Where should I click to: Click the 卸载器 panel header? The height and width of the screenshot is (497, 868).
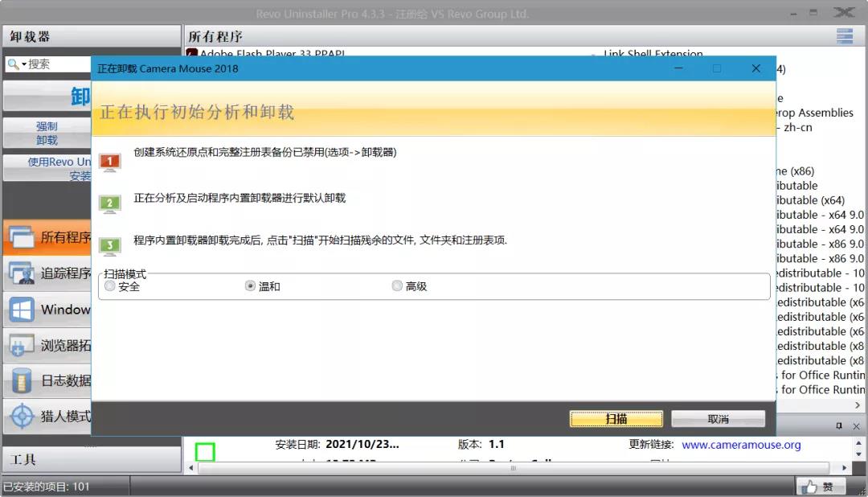tap(92, 36)
